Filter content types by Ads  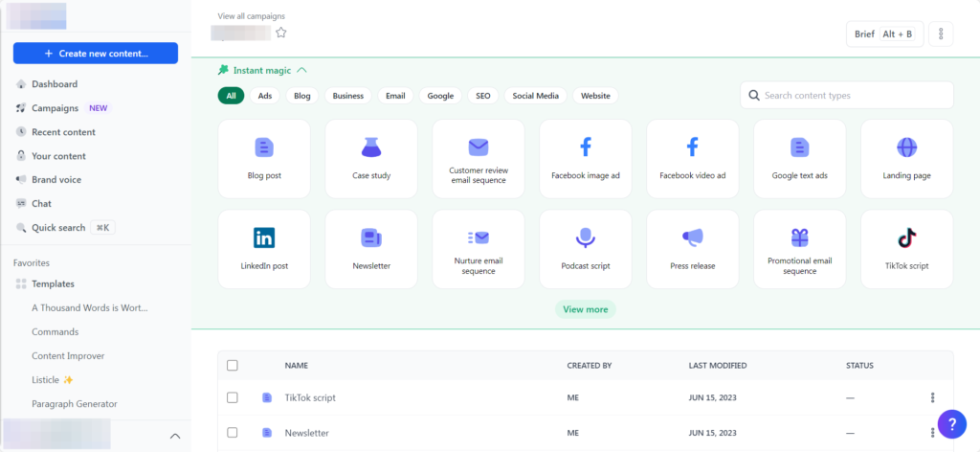pos(265,96)
